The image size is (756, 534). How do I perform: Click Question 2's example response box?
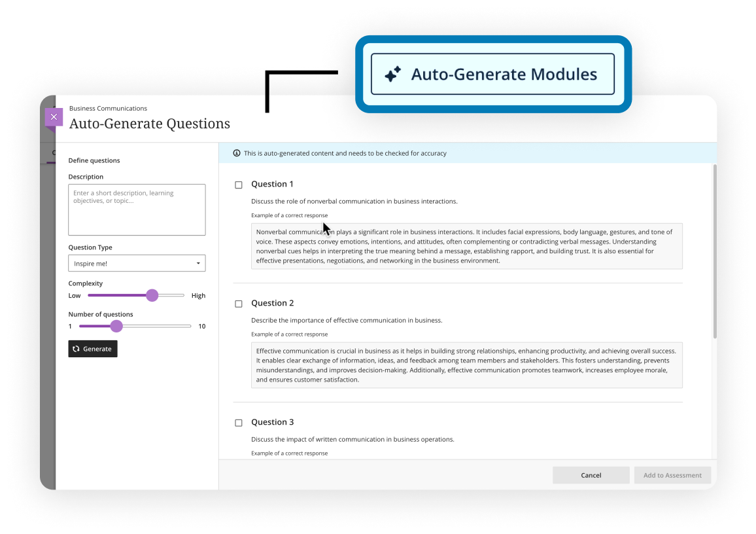point(466,365)
